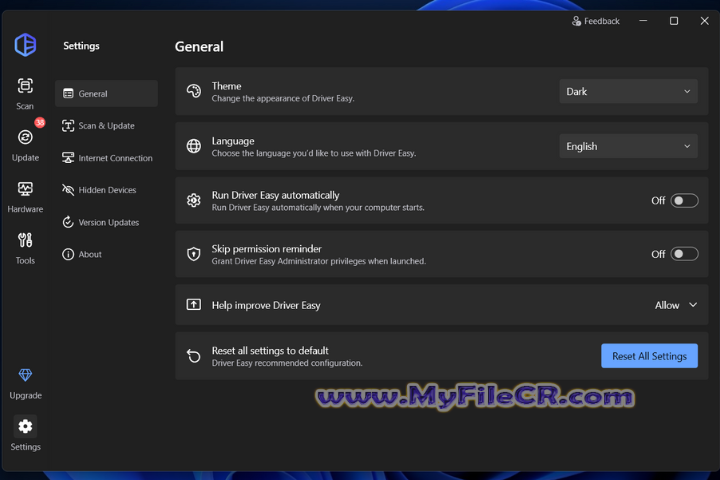
Task: Open the Hardware section in the sidebar
Action: 25,197
